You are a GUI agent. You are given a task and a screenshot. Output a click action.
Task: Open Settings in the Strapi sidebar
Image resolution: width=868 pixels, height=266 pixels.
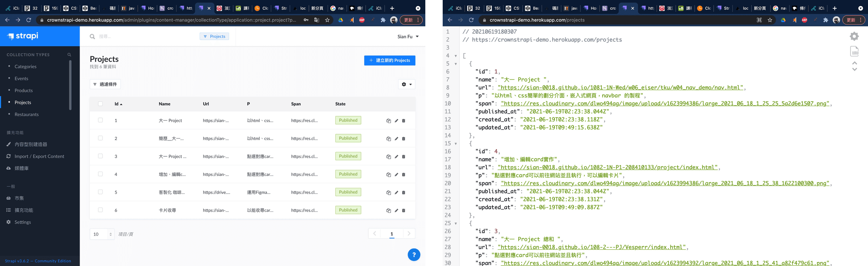22,222
